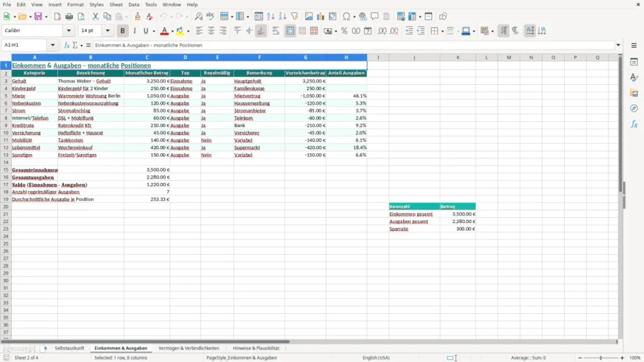Increase indent of the cell content
Screen dimensions: 644x362
(x=409, y=31)
